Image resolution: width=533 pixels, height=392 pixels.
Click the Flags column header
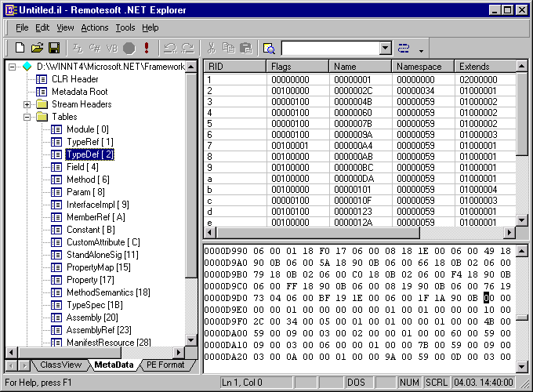[x=296, y=67]
